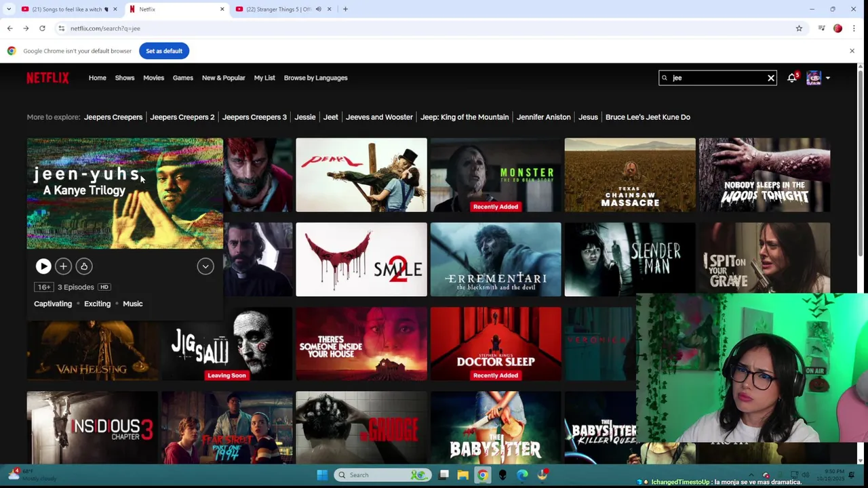Image resolution: width=868 pixels, height=488 pixels.
Task: Switch to the Stranger Things 5 tab
Action: pyautogui.click(x=279, y=9)
